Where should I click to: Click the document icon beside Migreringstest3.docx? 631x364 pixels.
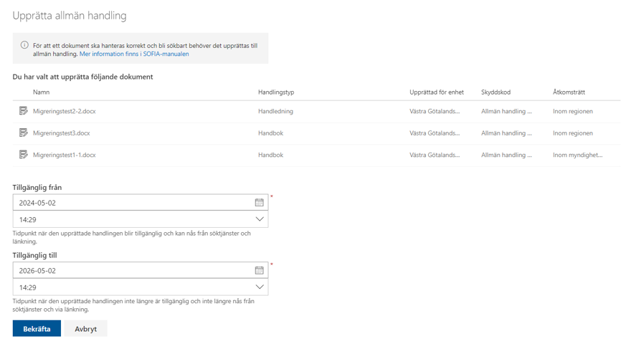pyautogui.click(x=23, y=133)
